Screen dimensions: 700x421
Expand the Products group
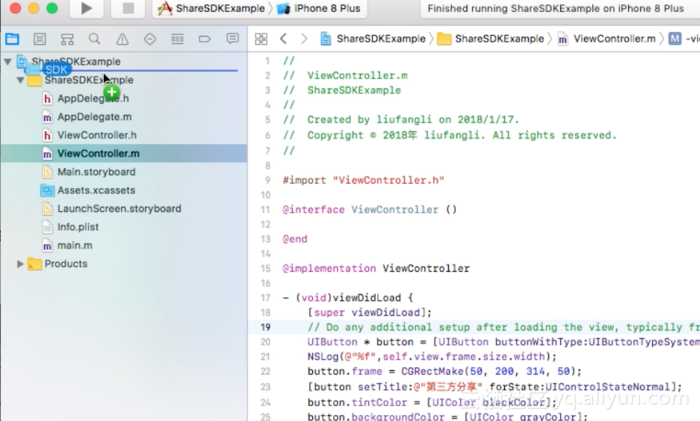click(21, 264)
